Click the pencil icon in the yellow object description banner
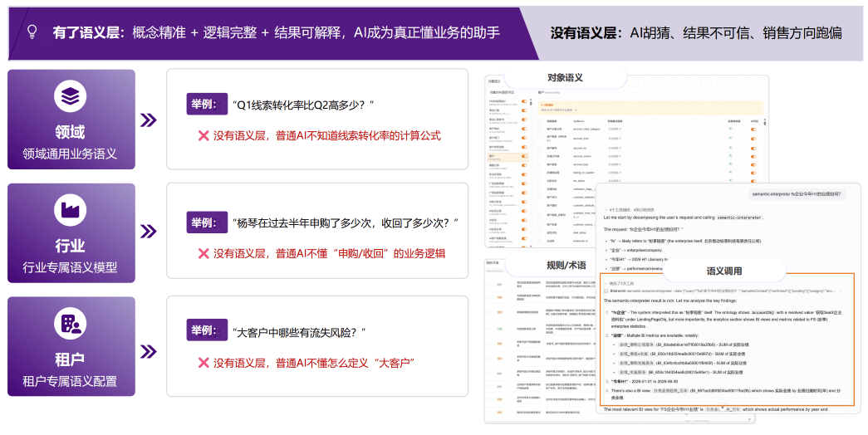This screenshot has height=435, width=868. pyautogui.click(x=576, y=110)
